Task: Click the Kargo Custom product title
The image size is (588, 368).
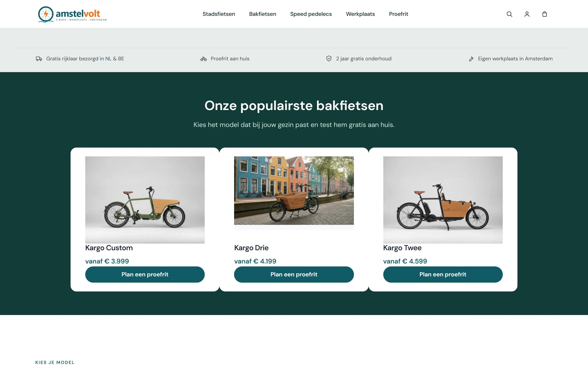Action: pos(109,248)
